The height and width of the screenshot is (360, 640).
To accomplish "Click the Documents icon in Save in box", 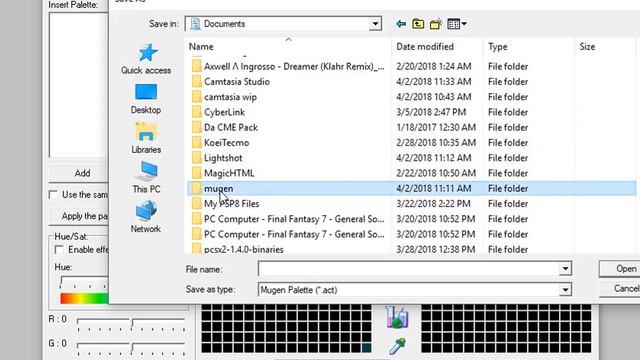I will 196,24.
